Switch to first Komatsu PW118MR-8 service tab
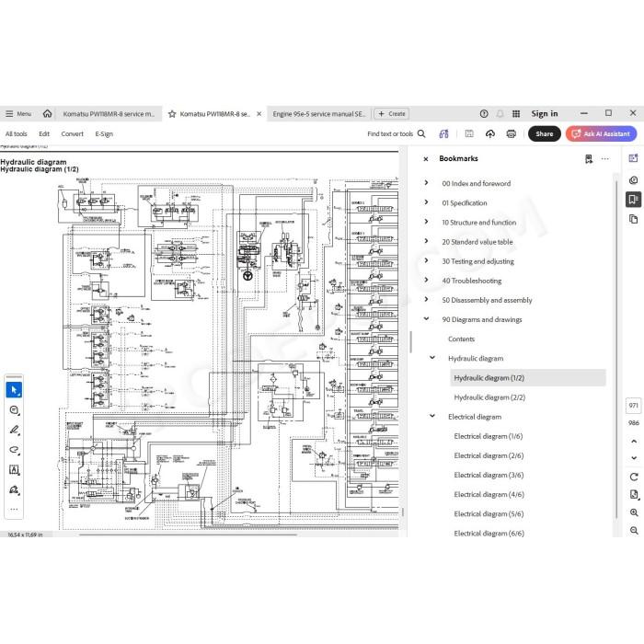The image size is (644, 644). (x=109, y=114)
